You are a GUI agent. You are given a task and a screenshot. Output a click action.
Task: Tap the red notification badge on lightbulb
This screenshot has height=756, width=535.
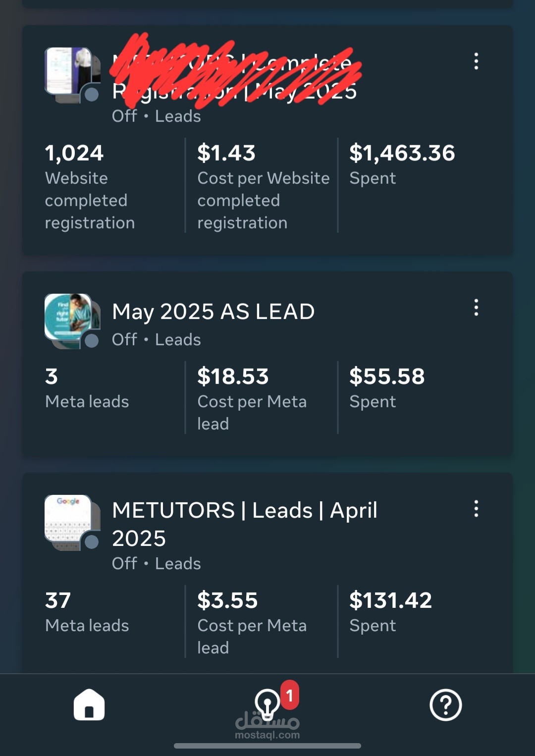pyautogui.click(x=290, y=695)
